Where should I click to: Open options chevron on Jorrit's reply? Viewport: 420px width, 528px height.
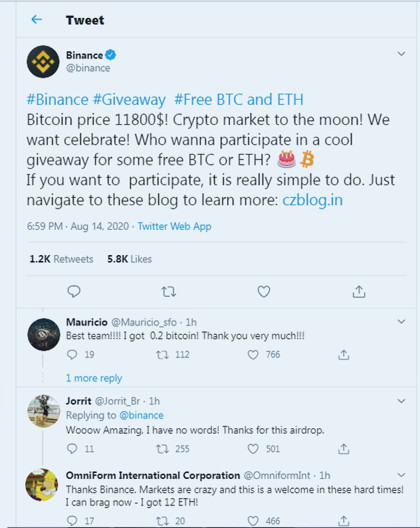tap(401, 401)
